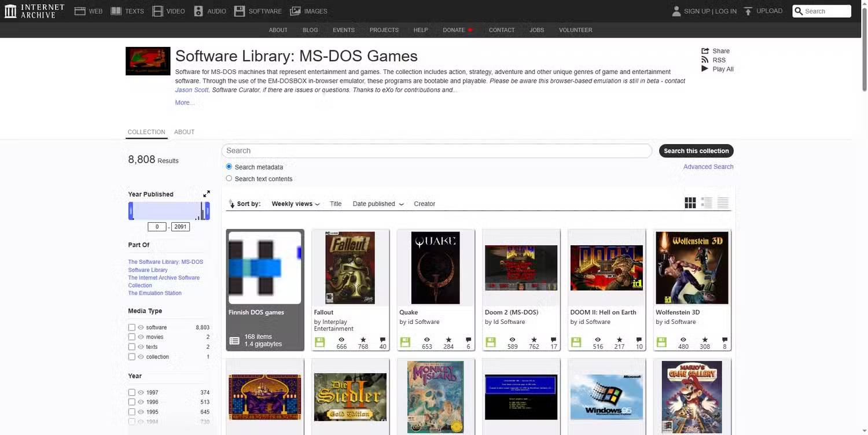Click the Share icon
Viewport: 868px width, 435px height.
point(705,51)
